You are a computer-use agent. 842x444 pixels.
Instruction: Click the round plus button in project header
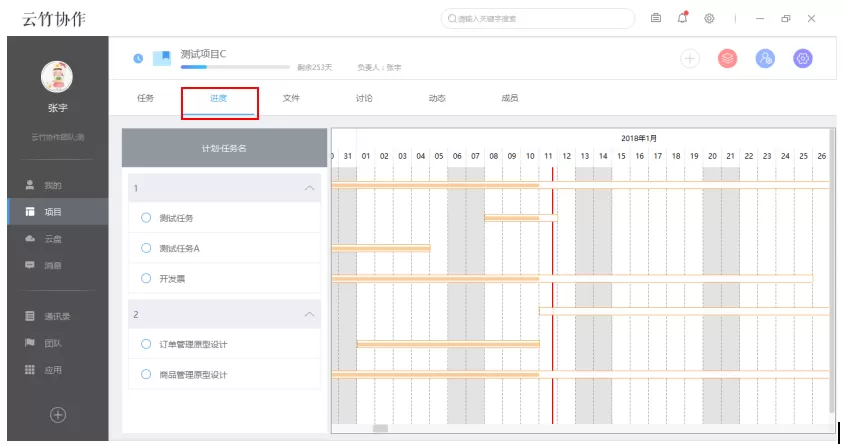click(690, 58)
